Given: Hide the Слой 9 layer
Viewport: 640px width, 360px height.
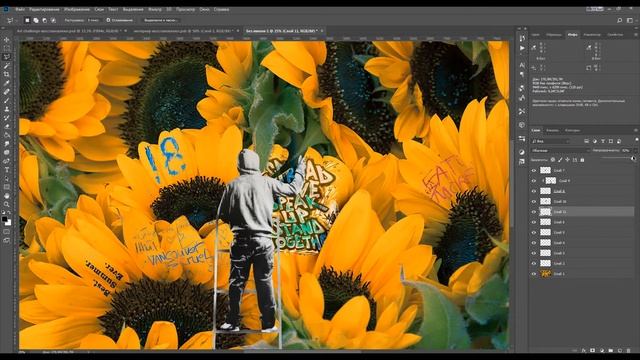Looking at the screenshot, I should [x=534, y=180].
